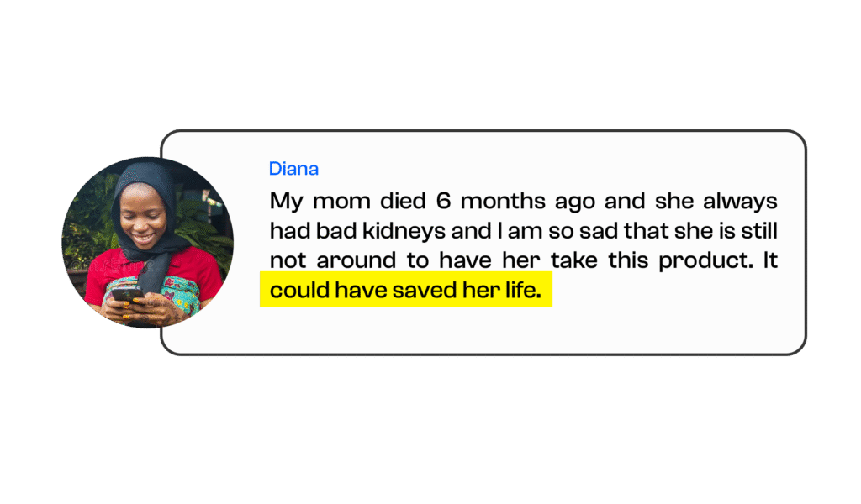Viewport: 861px width, 504px height.
Task: Select the word "product." in the review
Action: pyautogui.click(x=705, y=260)
